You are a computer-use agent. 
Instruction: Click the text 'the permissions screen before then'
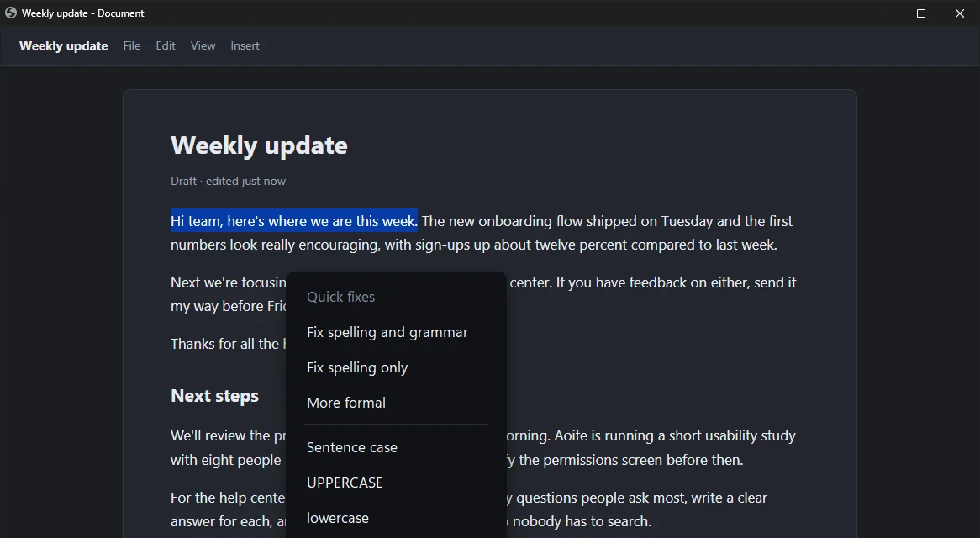630,460
